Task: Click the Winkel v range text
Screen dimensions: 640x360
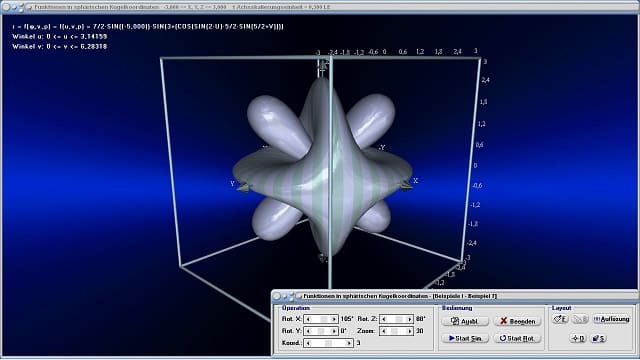Action: pos(60,47)
